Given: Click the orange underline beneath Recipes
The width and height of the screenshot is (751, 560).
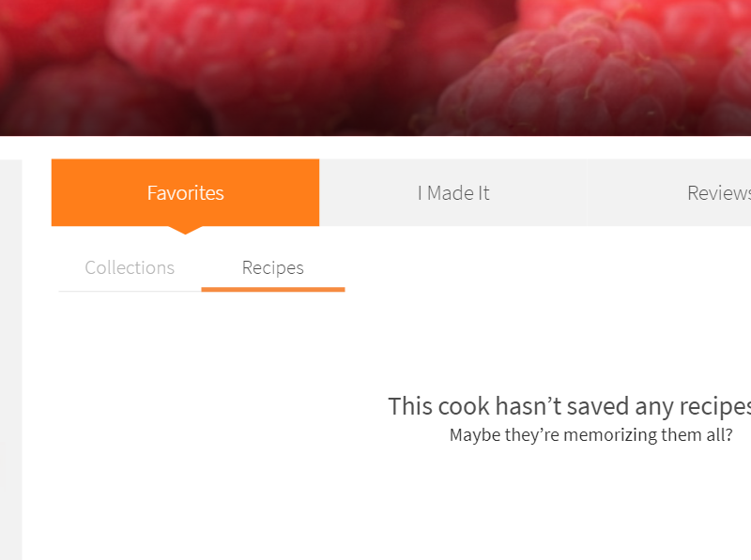Looking at the screenshot, I should 273,289.
